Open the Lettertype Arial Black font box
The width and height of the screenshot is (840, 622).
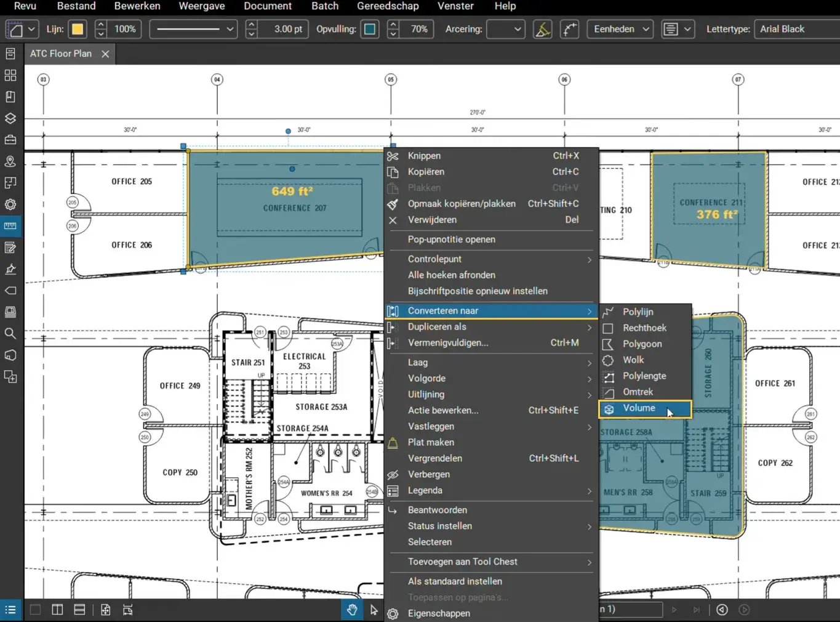tap(797, 29)
